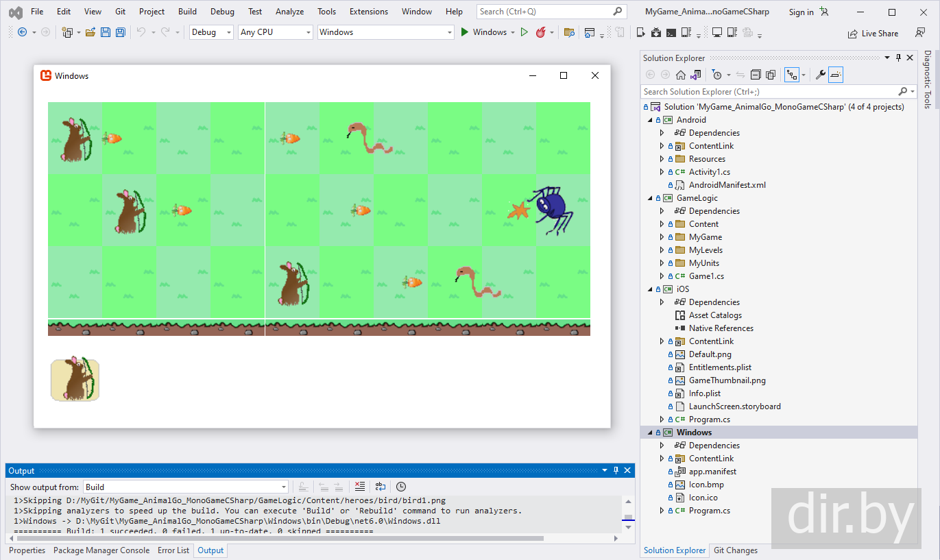This screenshot has height=560, width=940.
Task: Toggle Preview Selected Items in Solution Explorer
Action: (836, 75)
